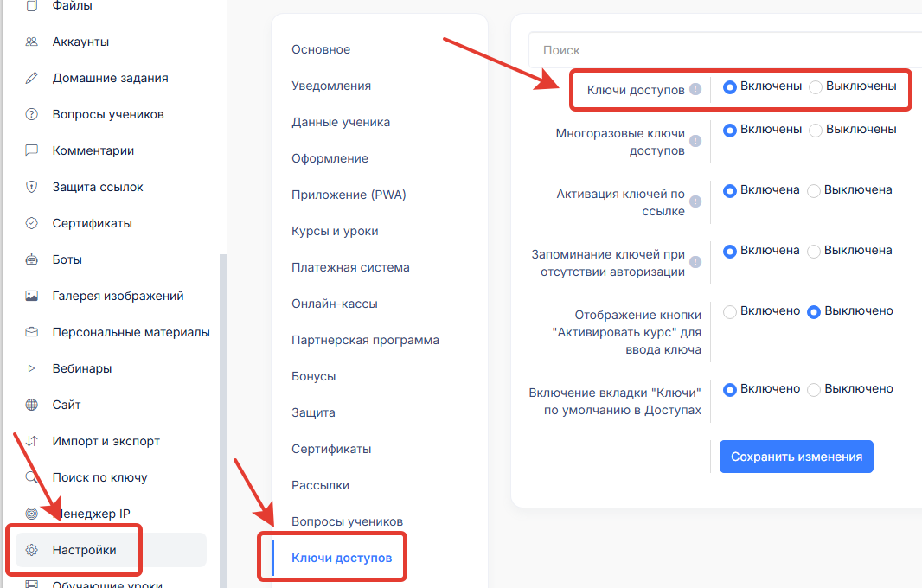Select Выключены for Ключи доступов

[x=816, y=87]
